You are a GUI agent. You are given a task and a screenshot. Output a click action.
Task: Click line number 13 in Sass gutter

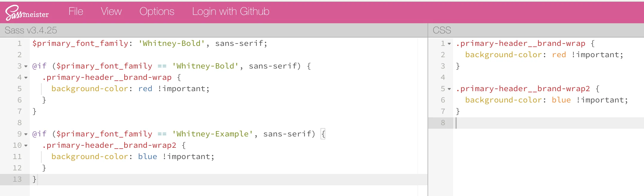point(17,179)
